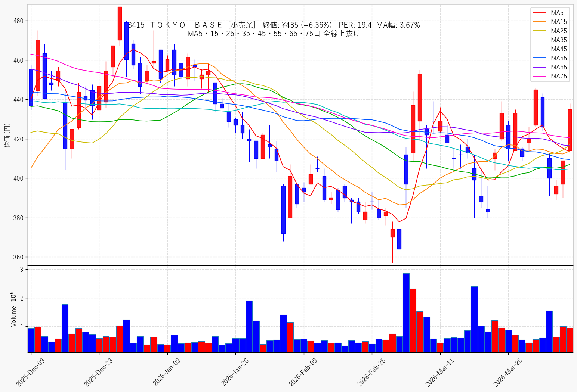Click the tallest red candlestick near 487
Screen dimensions: 577x392
pyautogui.click(x=120, y=23)
